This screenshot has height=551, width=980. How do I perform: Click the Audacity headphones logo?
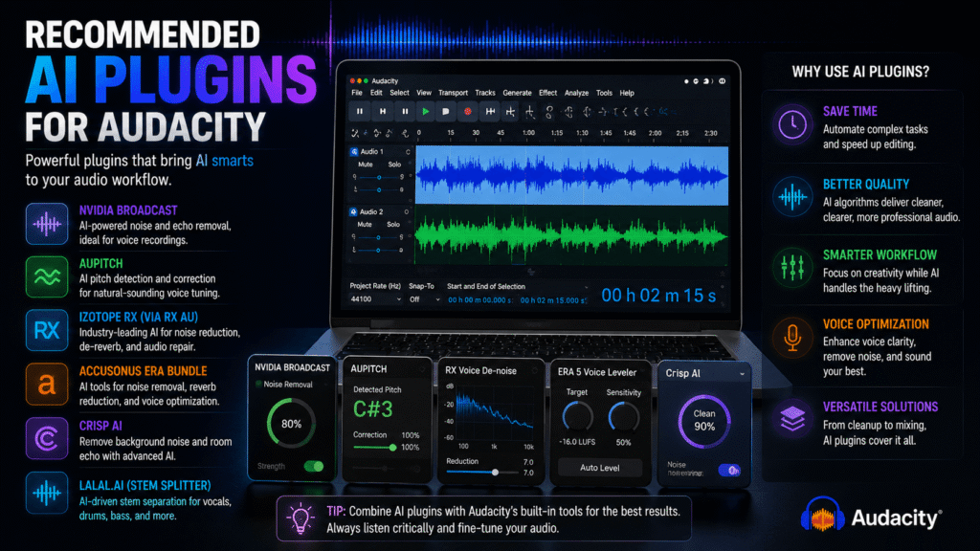822,515
